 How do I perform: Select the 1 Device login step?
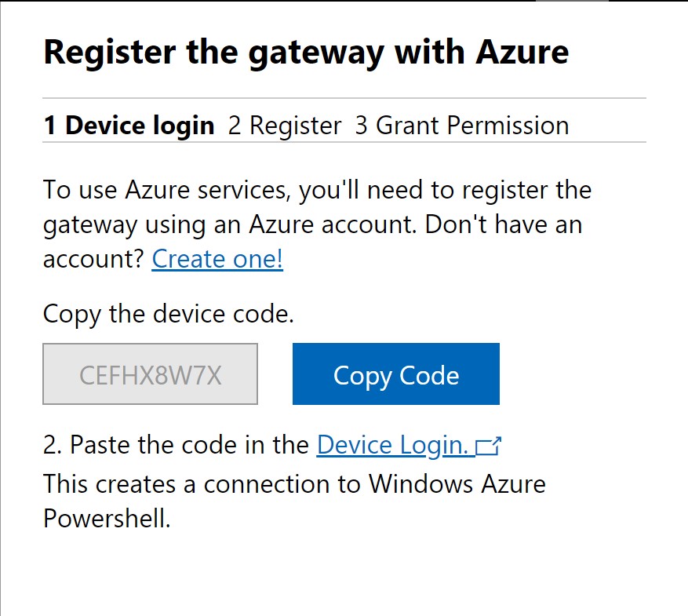click(129, 126)
